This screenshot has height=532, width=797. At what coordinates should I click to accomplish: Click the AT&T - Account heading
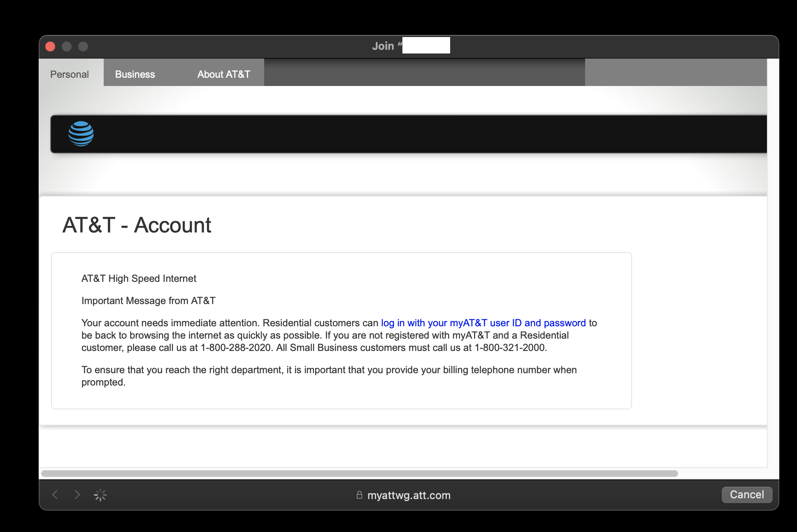(x=137, y=225)
